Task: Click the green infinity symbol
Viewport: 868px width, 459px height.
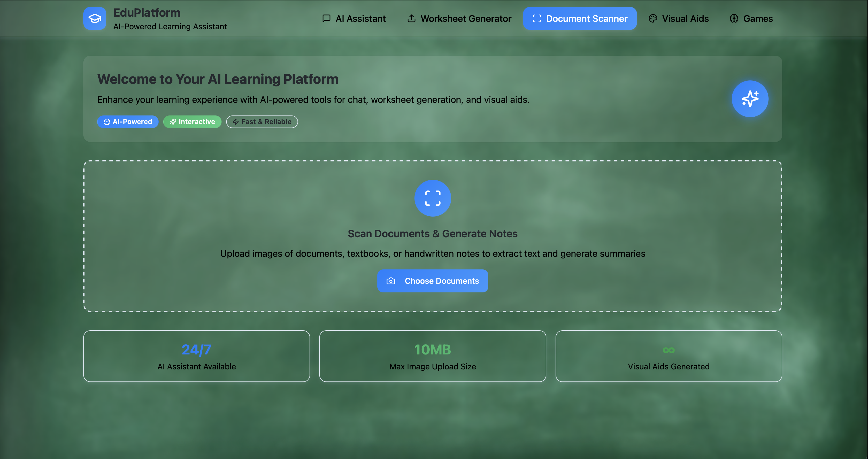Action: click(669, 350)
